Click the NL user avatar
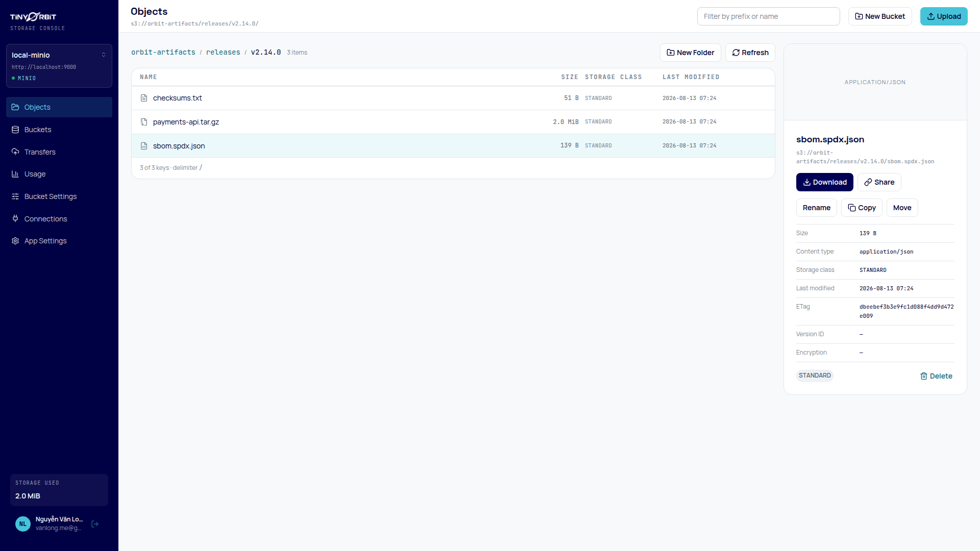 click(x=23, y=524)
